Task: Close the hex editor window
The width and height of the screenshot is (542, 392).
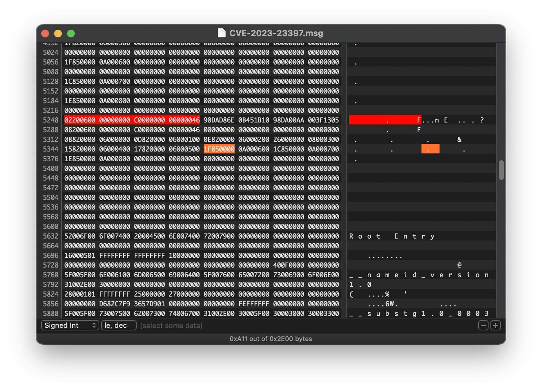Action: pyautogui.click(x=45, y=34)
